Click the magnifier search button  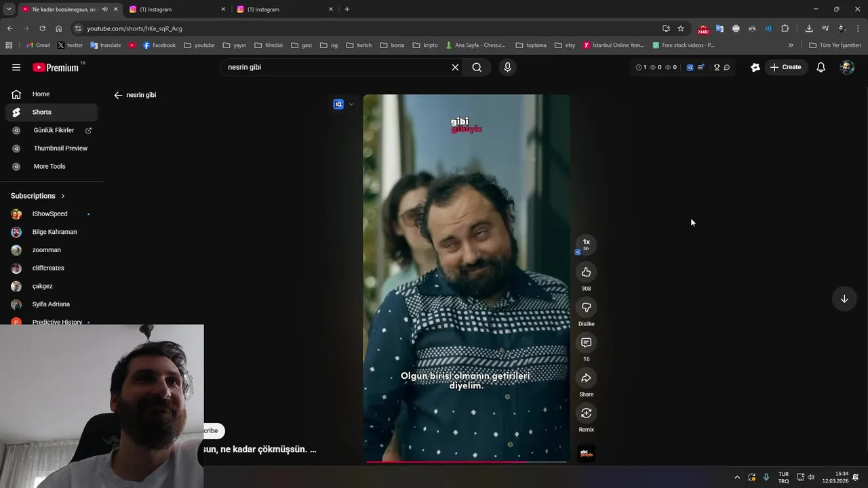click(x=477, y=67)
